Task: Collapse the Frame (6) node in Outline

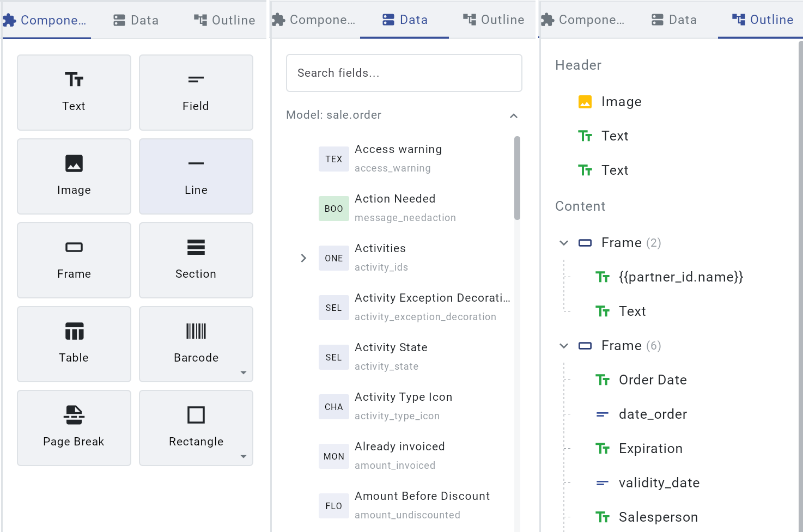Action: click(563, 345)
